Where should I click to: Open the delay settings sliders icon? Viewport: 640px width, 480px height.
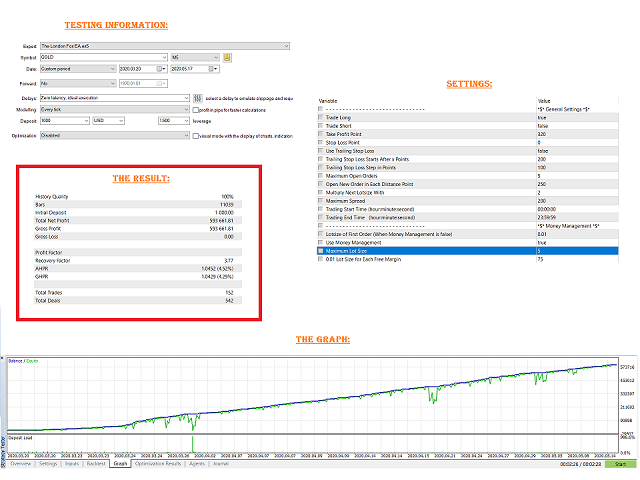[198, 98]
